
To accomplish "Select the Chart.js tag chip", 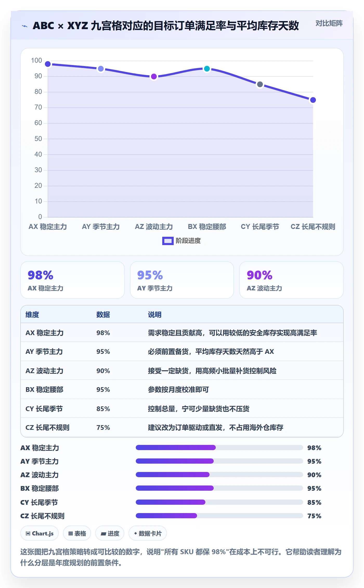I will 40,533.
